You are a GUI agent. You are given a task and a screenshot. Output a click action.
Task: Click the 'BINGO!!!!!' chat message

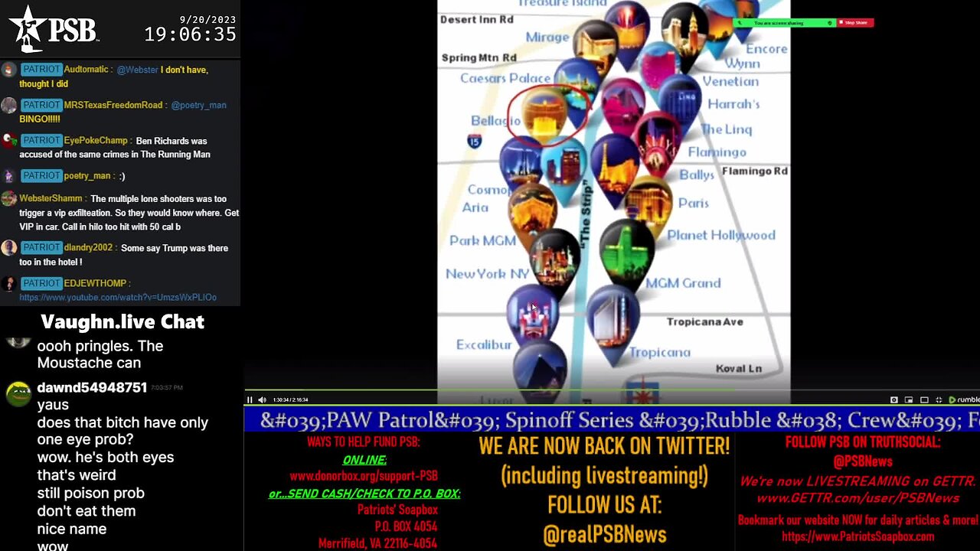point(40,119)
